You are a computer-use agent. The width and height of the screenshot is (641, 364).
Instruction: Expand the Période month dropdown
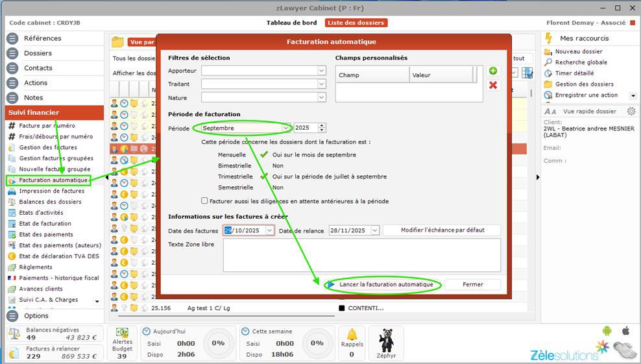pyautogui.click(x=285, y=128)
